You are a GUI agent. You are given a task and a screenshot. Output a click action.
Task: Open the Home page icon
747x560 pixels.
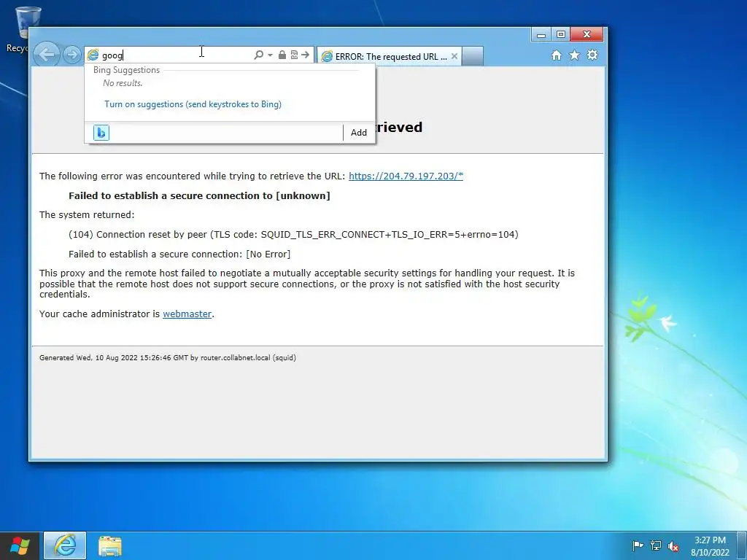(557, 55)
